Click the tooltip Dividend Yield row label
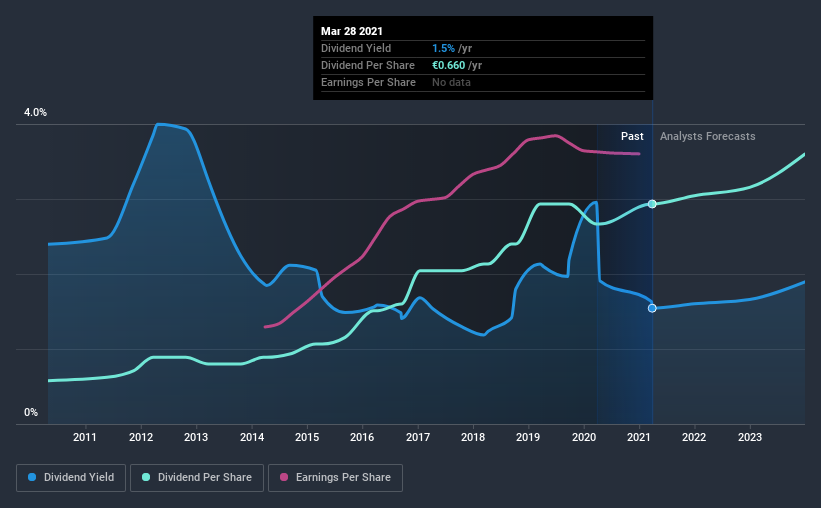821x508 pixels. (356, 48)
